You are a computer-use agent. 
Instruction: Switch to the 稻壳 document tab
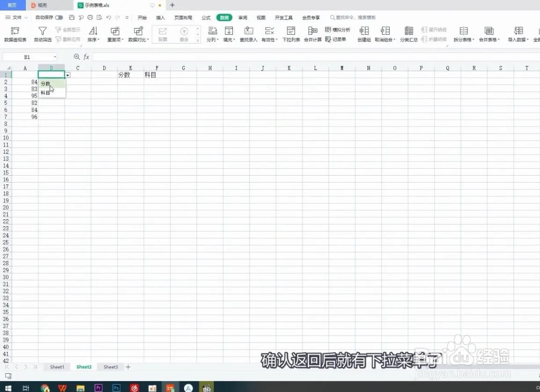click(x=50, y=5)
